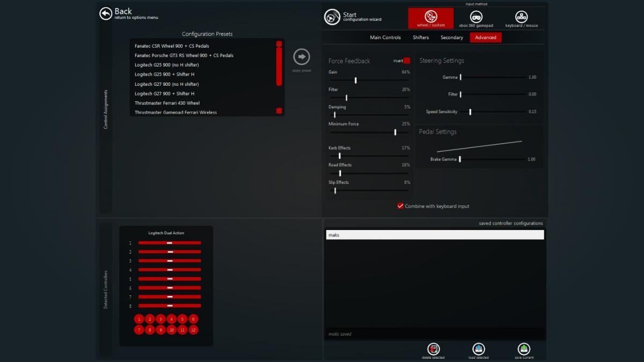Click controller button indicator 5
644x362 pixels.
(x=182, y=319)
